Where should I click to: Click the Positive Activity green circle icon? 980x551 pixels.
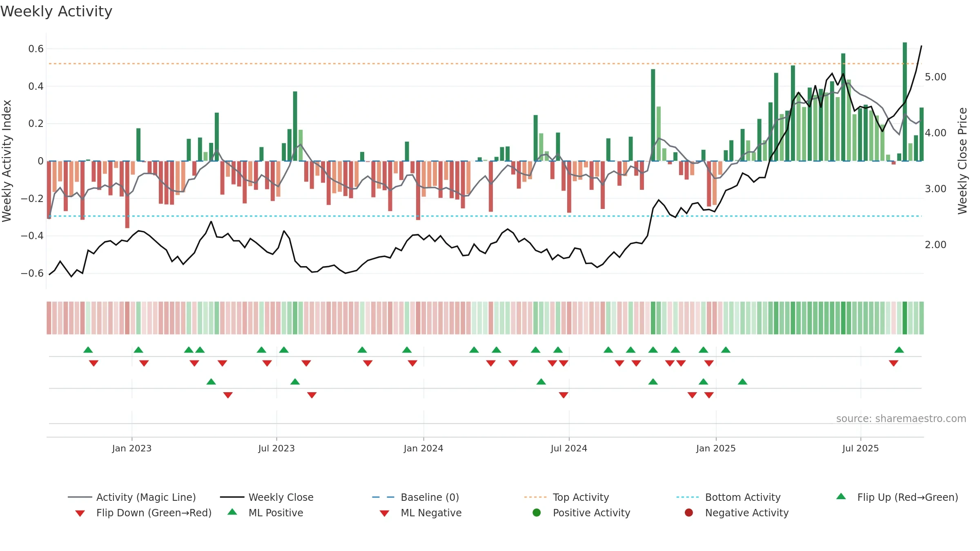tap(537, 513)
